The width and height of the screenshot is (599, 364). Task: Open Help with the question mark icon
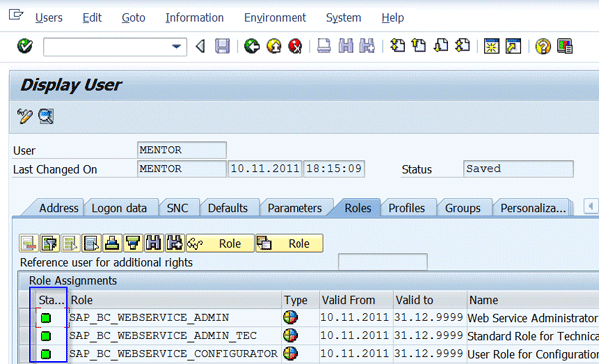click(x=543, y=46)
